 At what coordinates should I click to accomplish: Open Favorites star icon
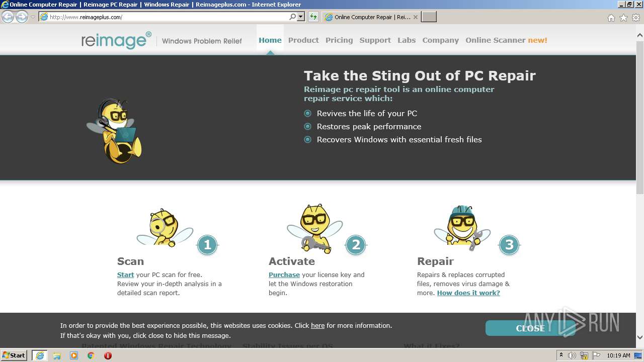pos(623,18)
